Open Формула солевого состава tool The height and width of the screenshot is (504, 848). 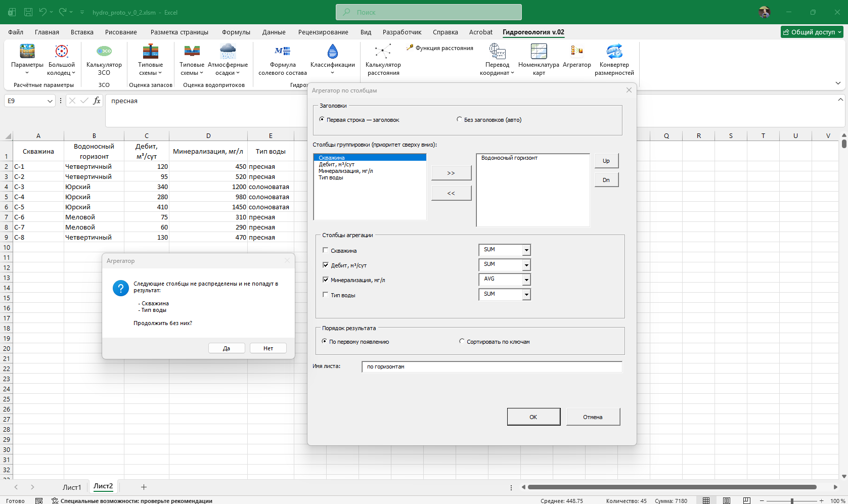[283, 60]
